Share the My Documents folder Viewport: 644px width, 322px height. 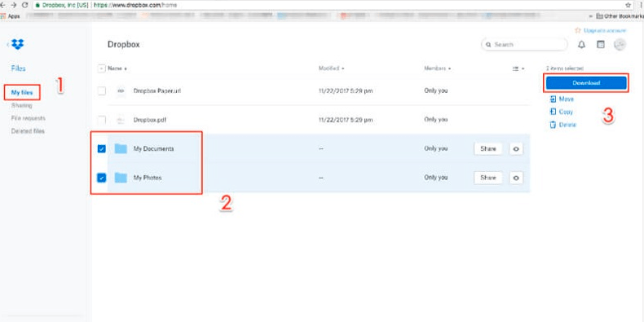pos(488,148)
